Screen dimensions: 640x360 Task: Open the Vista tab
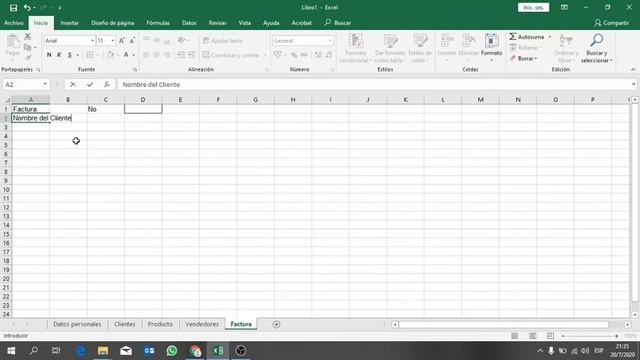coord(244,23)
